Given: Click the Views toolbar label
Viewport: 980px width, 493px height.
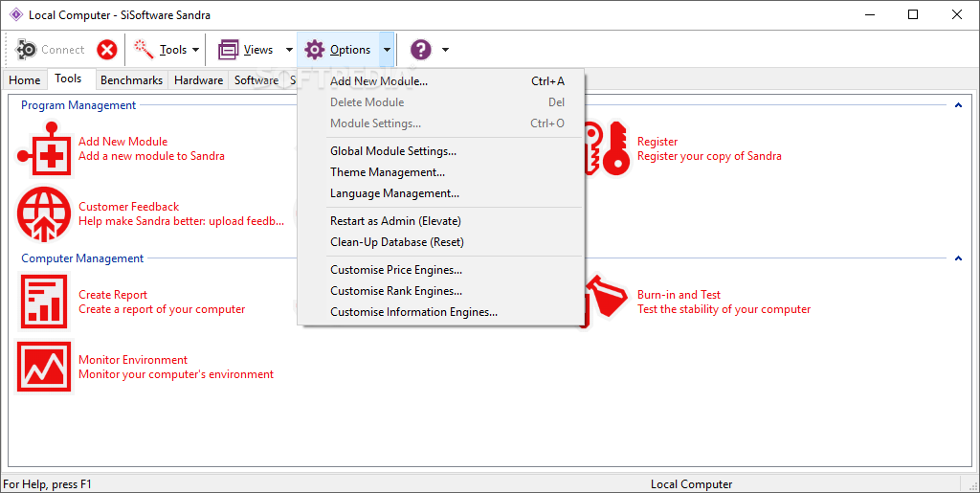Looking at the screenshot, I should point(258,50).
